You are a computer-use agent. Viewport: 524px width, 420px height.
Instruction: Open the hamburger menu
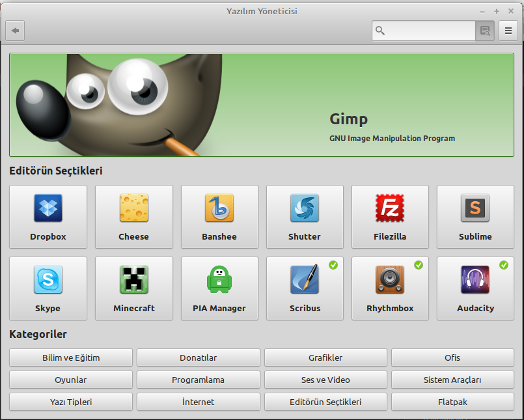[x=508, y=31]
